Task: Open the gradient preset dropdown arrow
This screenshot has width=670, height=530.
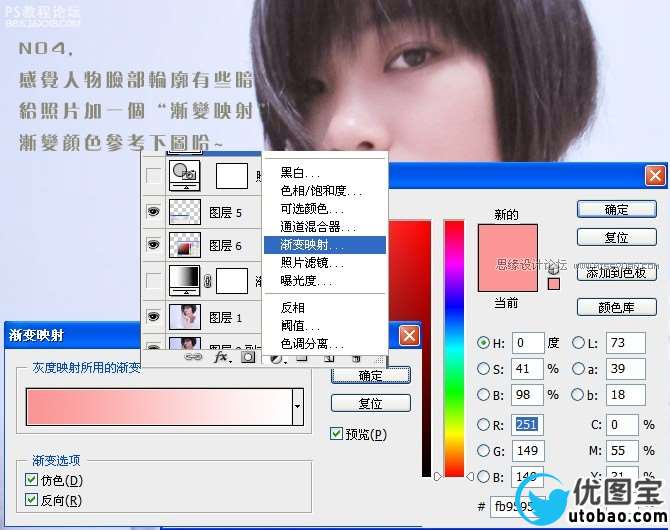Action: click(298, 406)
